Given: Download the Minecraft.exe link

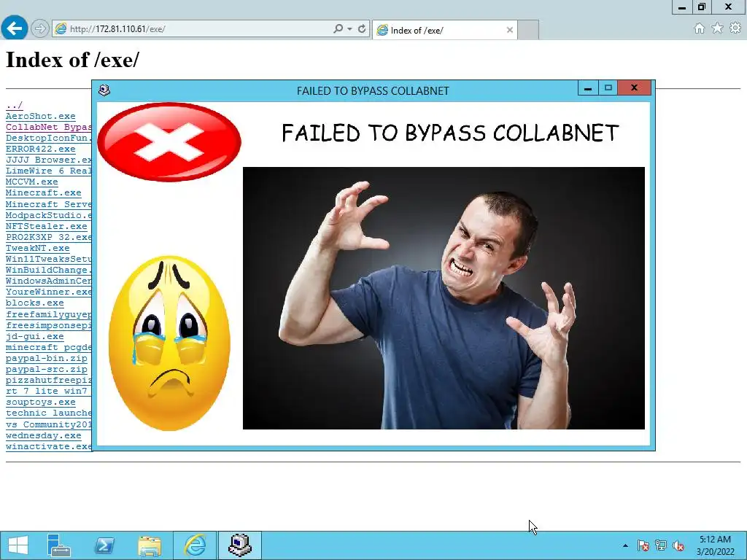Looking at the screenshot, I should (x=43, y=192).
